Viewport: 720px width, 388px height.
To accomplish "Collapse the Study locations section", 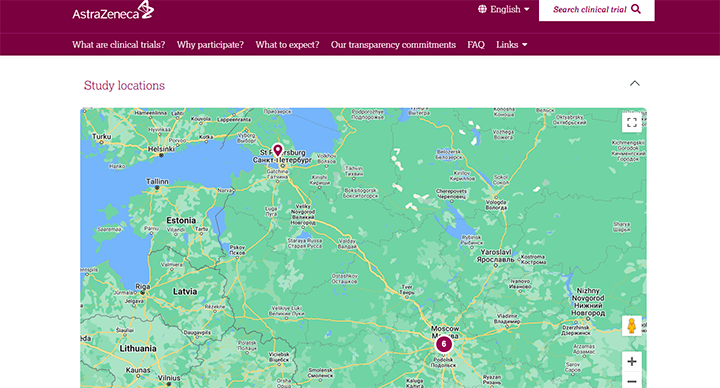I will point(635,84).
